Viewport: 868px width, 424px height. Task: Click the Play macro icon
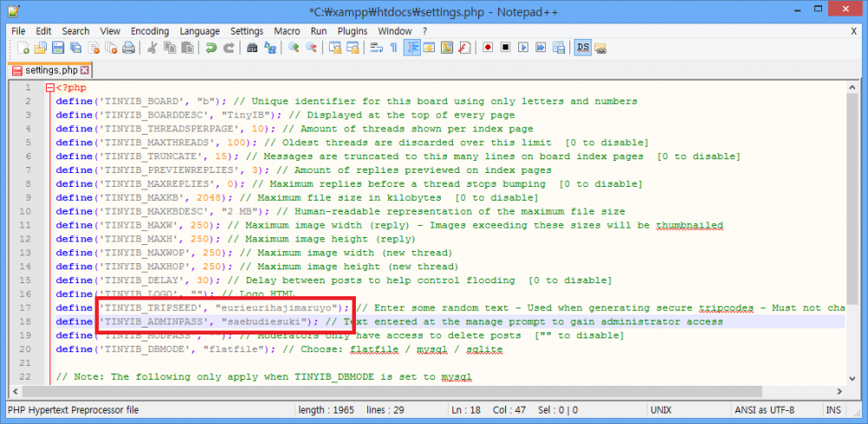pos(523,48)
